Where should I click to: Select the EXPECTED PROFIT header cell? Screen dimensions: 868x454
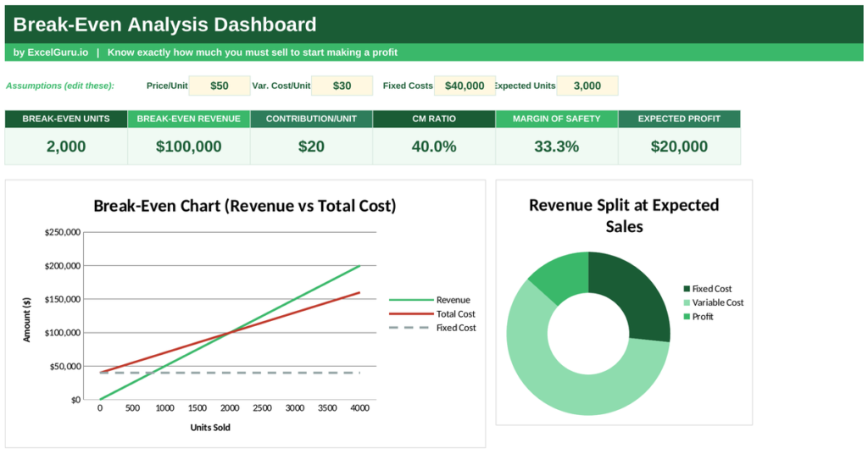point(679,119)
